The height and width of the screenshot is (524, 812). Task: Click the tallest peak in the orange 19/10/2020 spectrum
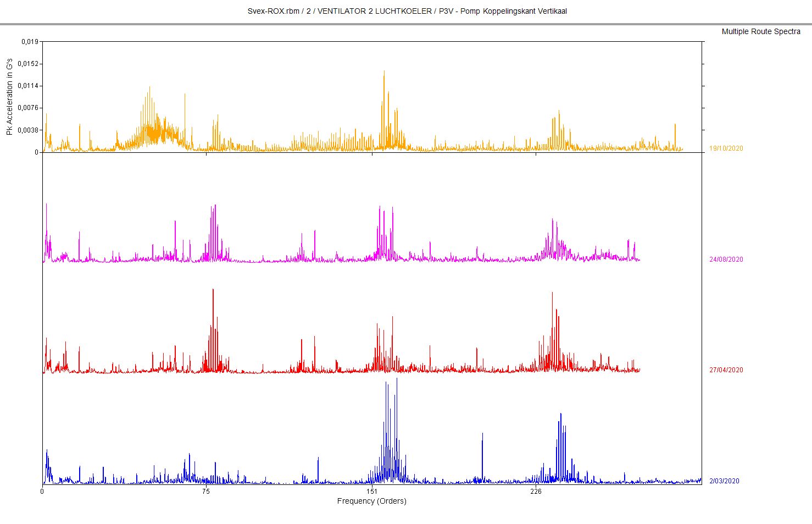click(x=384, y=72)
